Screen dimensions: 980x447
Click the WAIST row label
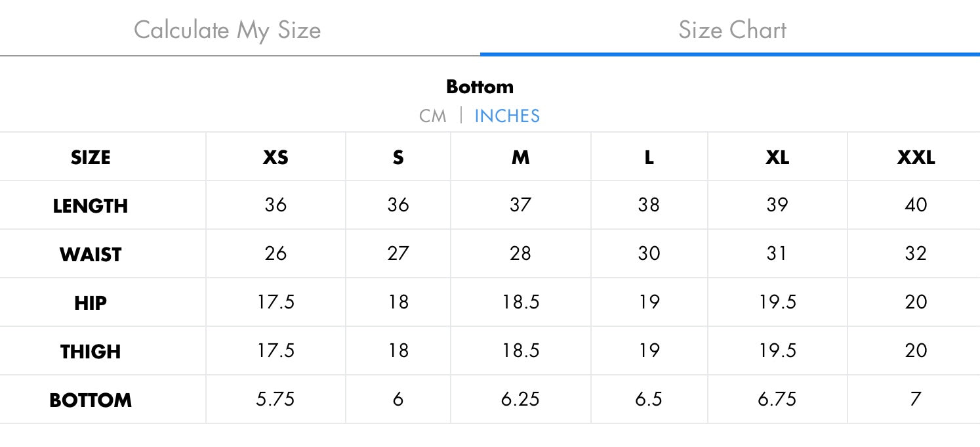click(91, 255)
